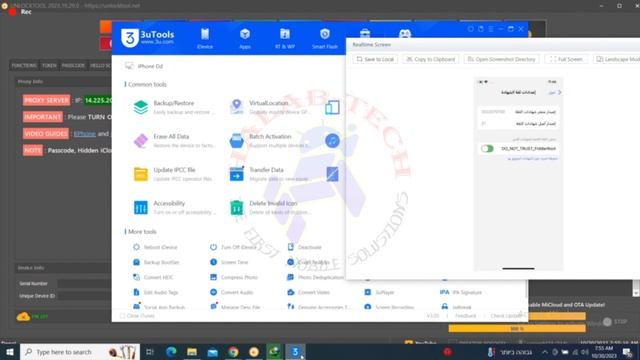The height and width of the screenshot is (360, 640).
Task: Open Mail app from taskbar
Action: pos(212,352)
